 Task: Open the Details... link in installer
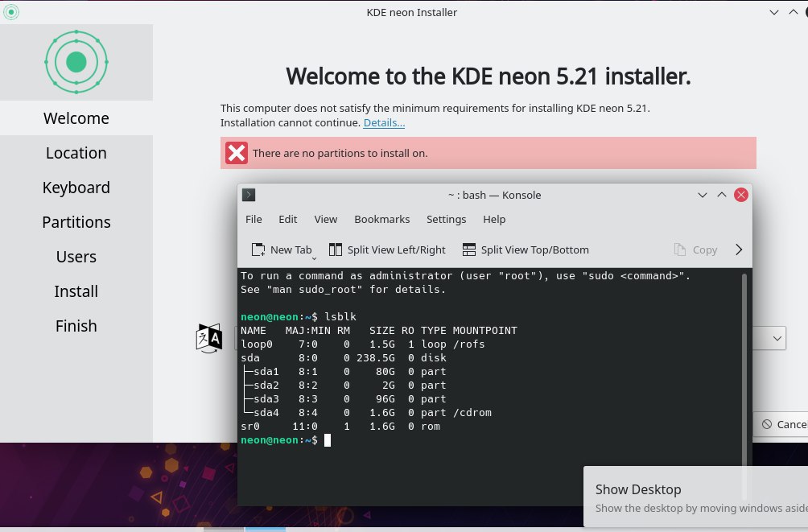[384, 122]
